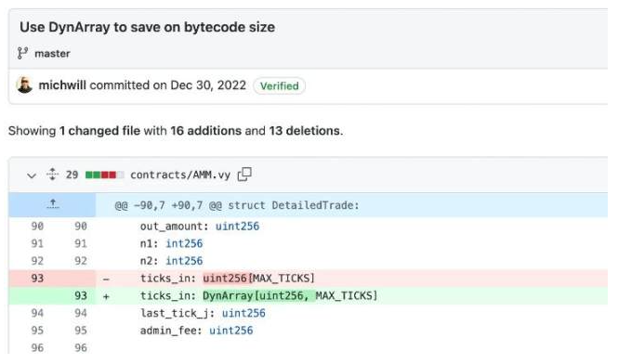The image size is (618, 364).
Task: Expand up hidden lines above line 90
Action: point(52,204)
